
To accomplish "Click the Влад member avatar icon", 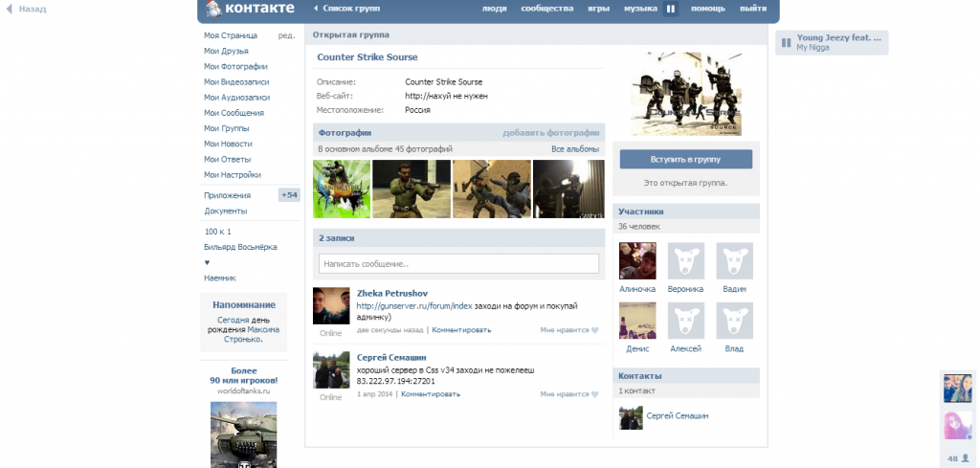I will [x=734, y=322].
